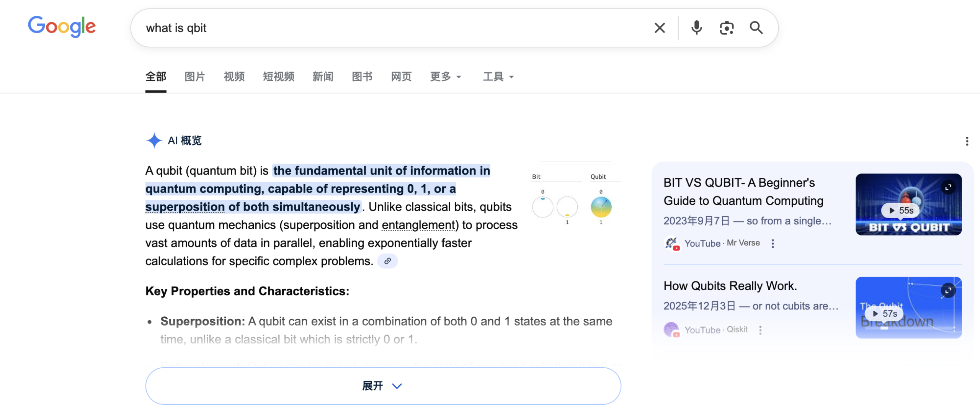
Task: Click the Google logo to return home
Action: pos(62,27)
